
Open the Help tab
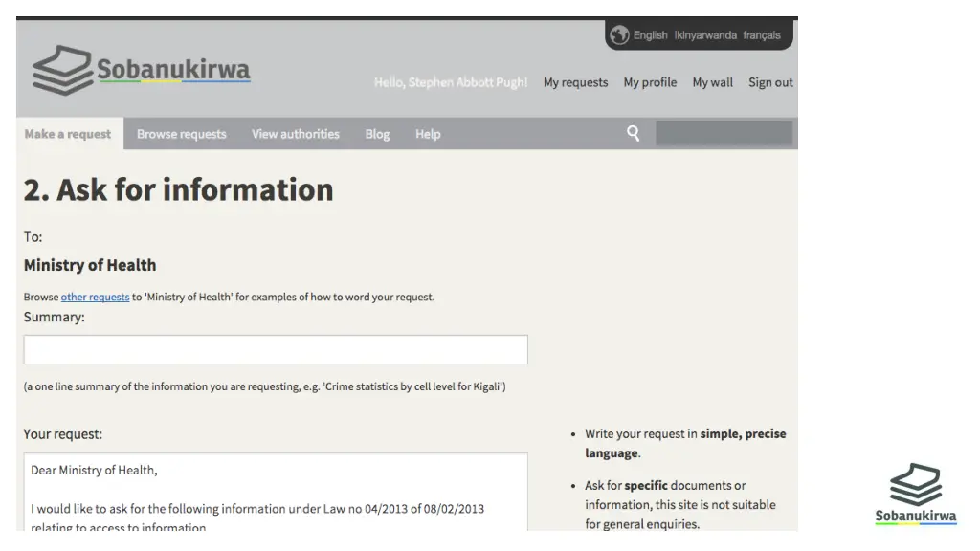pos(428,134)
